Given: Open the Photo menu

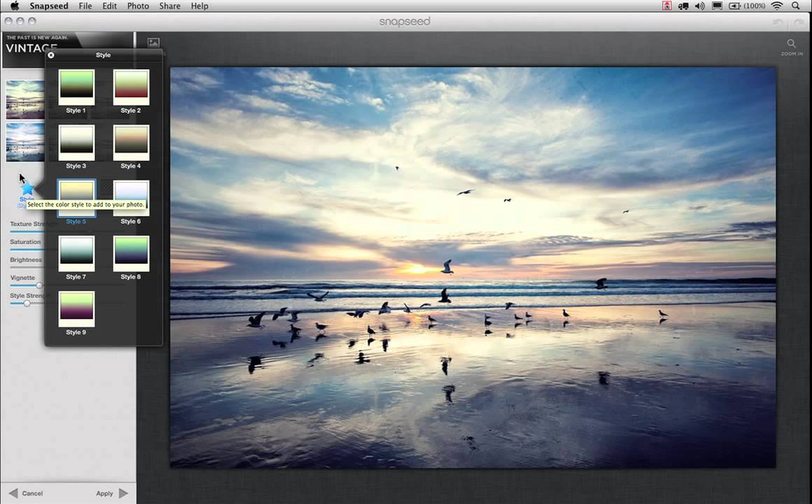Looking at the screenshot, I should (139, 6).
